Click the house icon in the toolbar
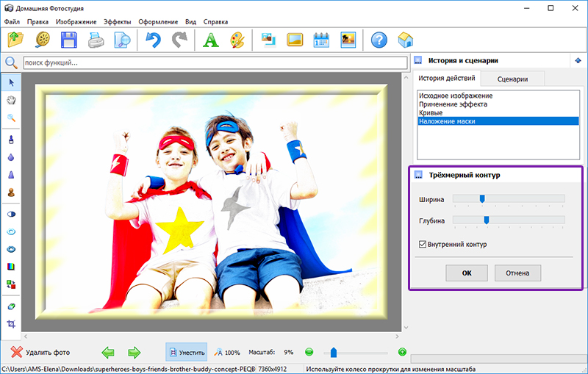The width and height of the screenshot is (588, 374). coord(406,40)
